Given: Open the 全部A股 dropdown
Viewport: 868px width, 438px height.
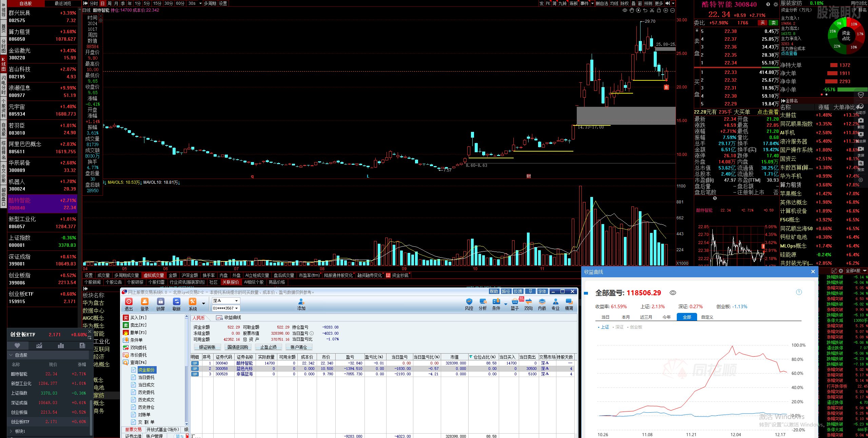Looking at the screenshot, I should 856,271.
